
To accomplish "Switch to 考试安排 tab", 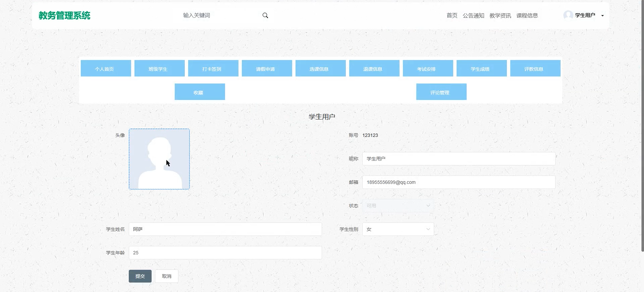I will tap(428, 68).
